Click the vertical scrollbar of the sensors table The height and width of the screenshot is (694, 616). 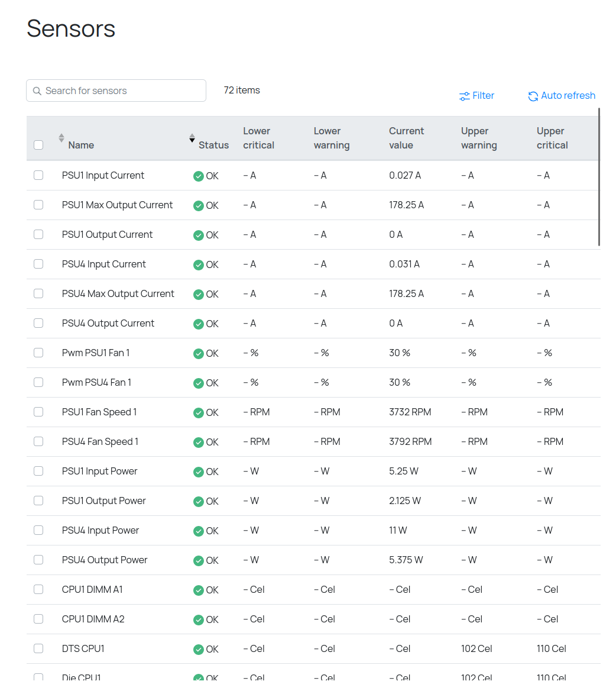[599, 176]
